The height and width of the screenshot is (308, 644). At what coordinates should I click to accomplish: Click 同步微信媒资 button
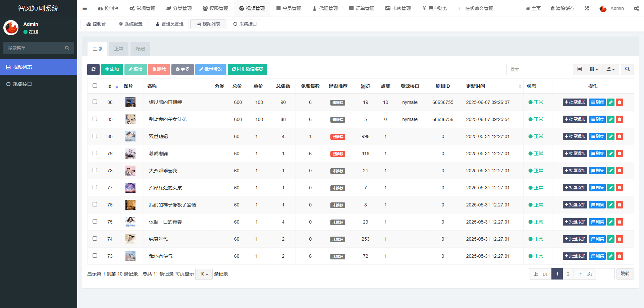[248, 69]
